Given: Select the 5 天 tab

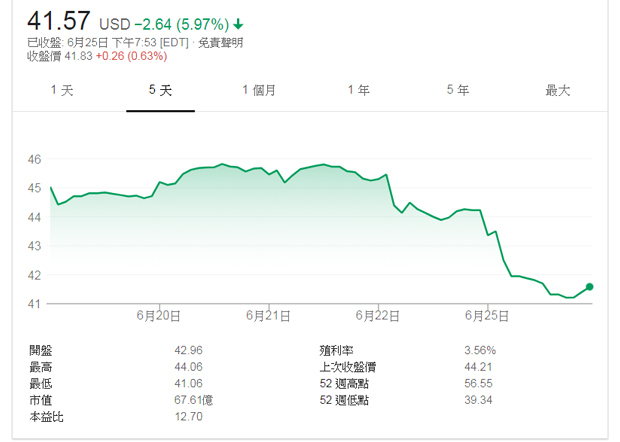Looking at the screenshot, I should (161, 91).
